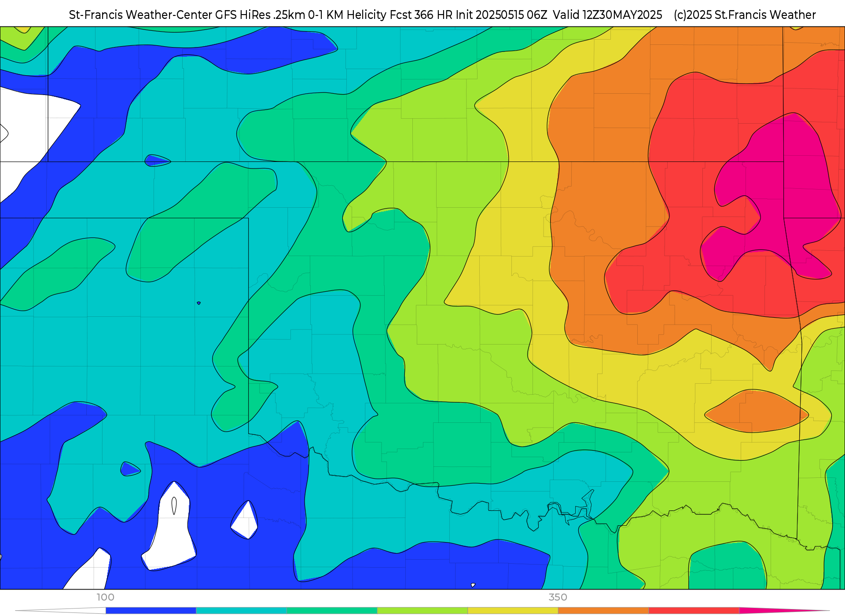This screenshot has height=616, width=845.
Task: Click the '350' legend value label
Action: pyautogui.click(x=558, y=597)
